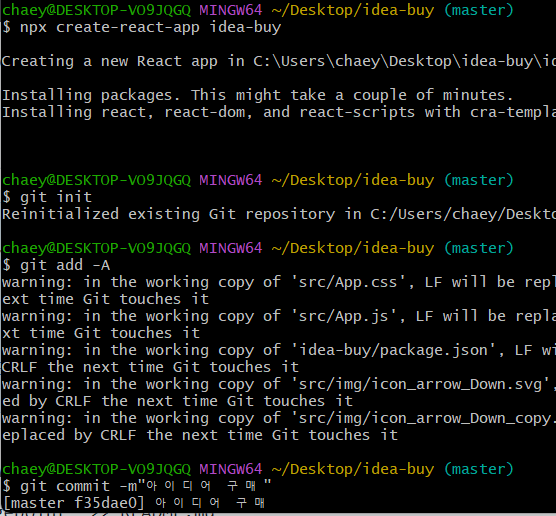Click 'Reinitialized existing Git repository' message

pyautogui.click(x=279, y=214)
